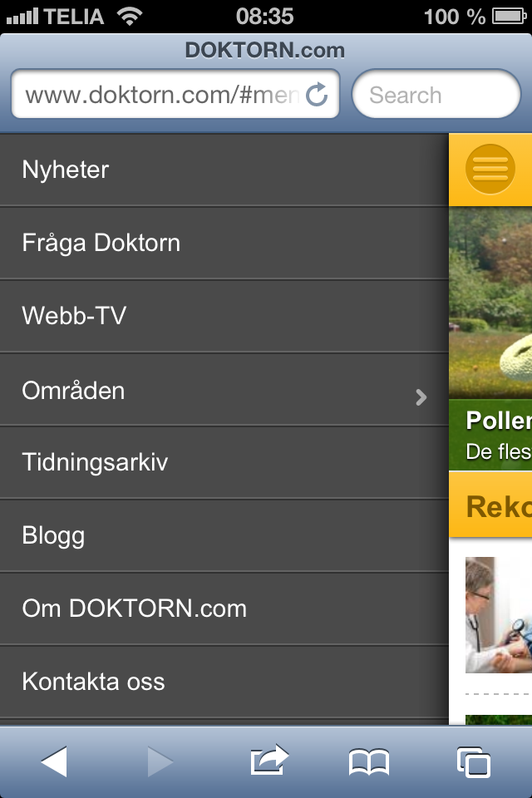Go to Webb-TV section

click(x=75, y=316)
